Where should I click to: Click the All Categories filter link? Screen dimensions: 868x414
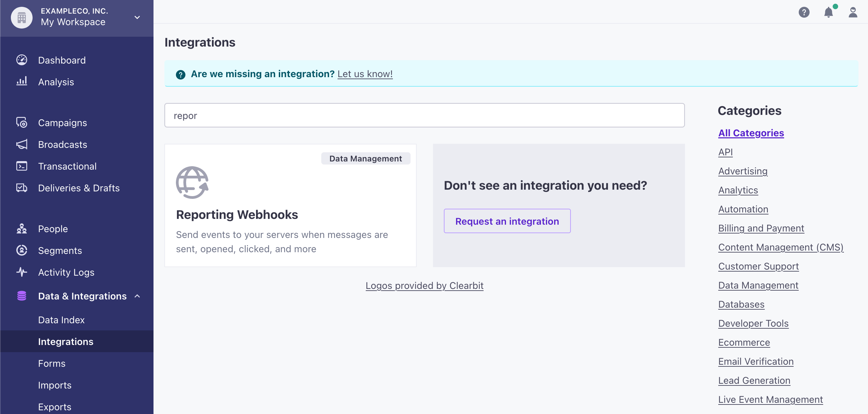(x=751, y=133)
